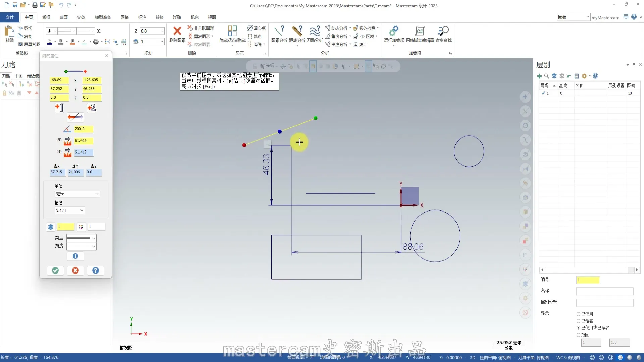The width and height of the screenshot is (644, 362).
Task: Open the Entity Analysis tool
Action: coord(279,31)
